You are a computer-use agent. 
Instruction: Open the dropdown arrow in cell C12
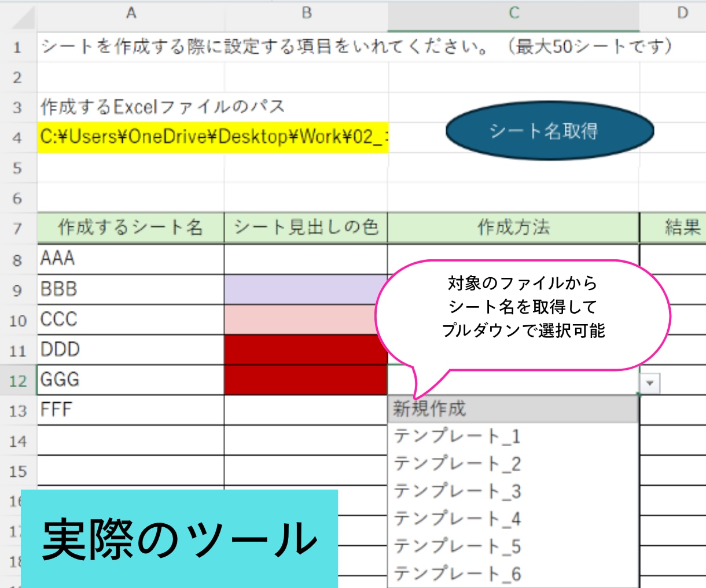tap(650, 383)
